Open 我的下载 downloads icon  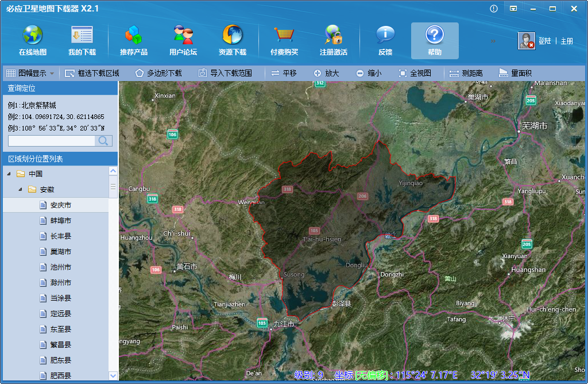[82, 36]
